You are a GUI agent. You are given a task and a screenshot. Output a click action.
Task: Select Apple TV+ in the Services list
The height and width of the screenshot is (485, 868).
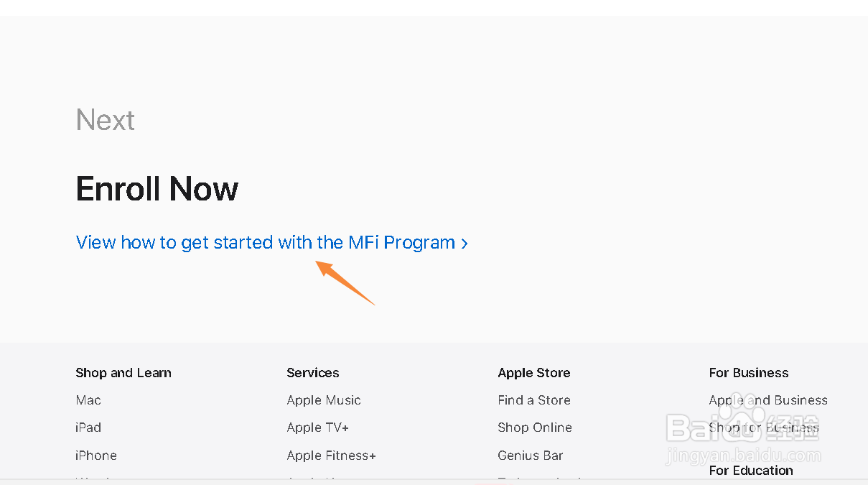coord(317,428)
